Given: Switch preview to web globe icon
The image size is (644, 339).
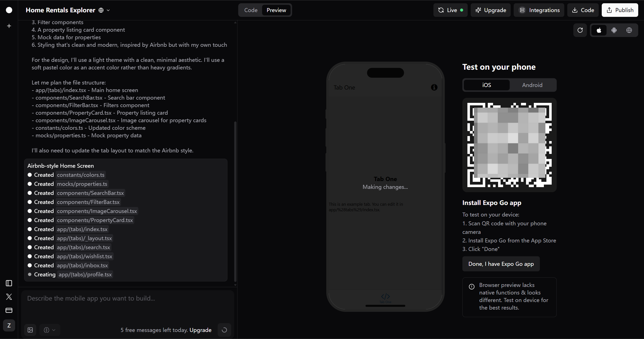Looking at the screenshot, I should click(x=629, y=30).
